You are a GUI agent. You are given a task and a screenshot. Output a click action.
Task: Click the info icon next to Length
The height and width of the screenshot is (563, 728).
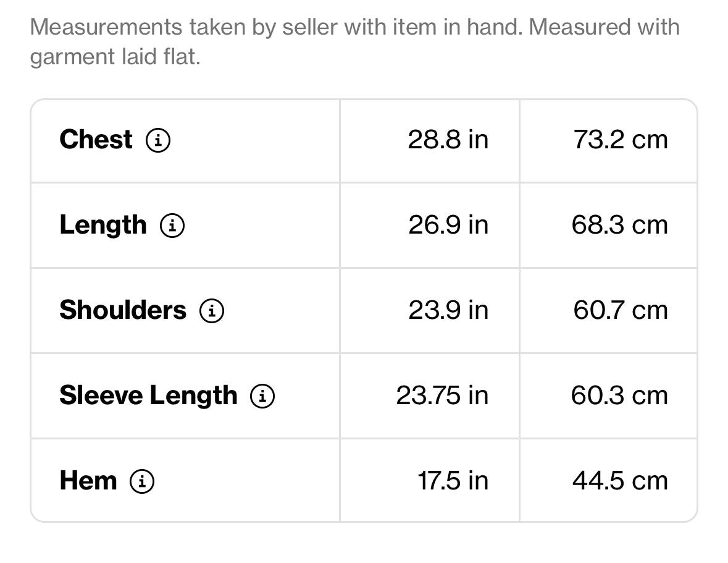pyautogui.click(x=172, y=226)
